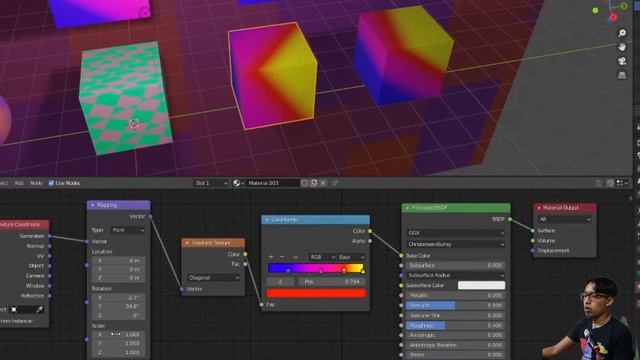Unlink Material.003 with the X icon
This screenshot has width=640, height=360.
(323, 183)
